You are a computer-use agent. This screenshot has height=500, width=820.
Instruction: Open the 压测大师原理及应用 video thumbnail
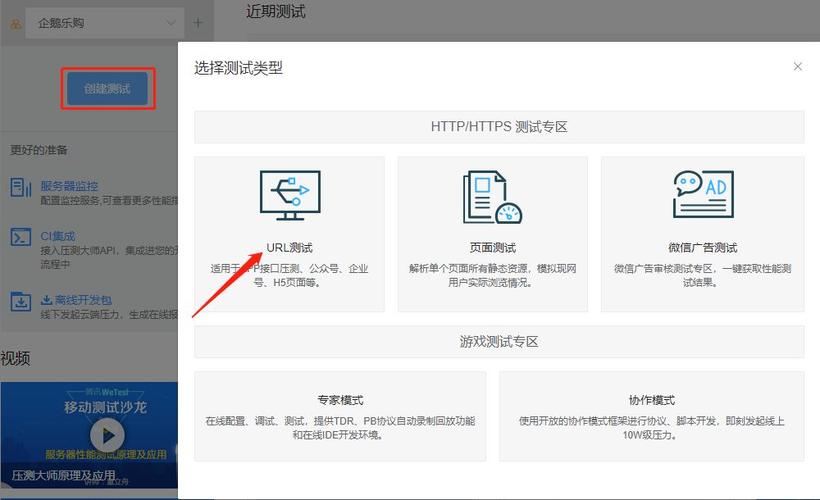[89, 435]
